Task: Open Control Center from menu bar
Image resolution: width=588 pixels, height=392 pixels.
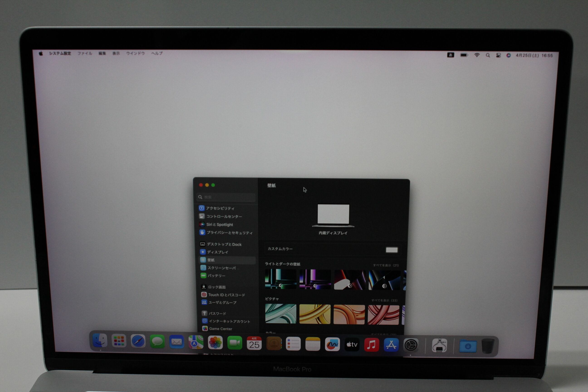Action: click(x=498, y=55)
